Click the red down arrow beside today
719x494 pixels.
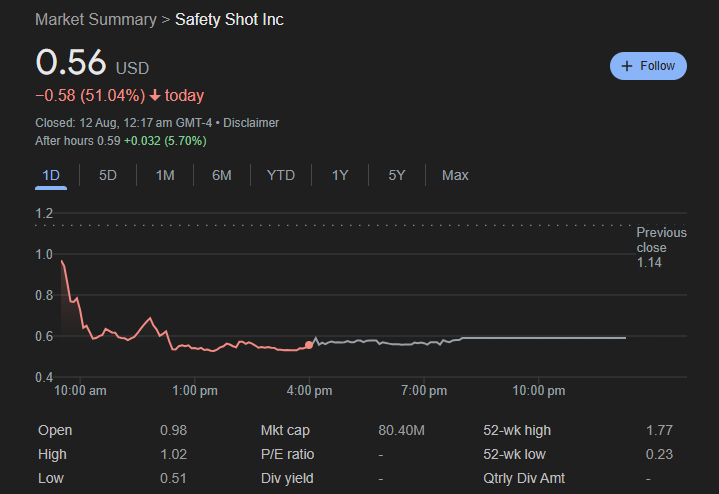pos(155,96)
